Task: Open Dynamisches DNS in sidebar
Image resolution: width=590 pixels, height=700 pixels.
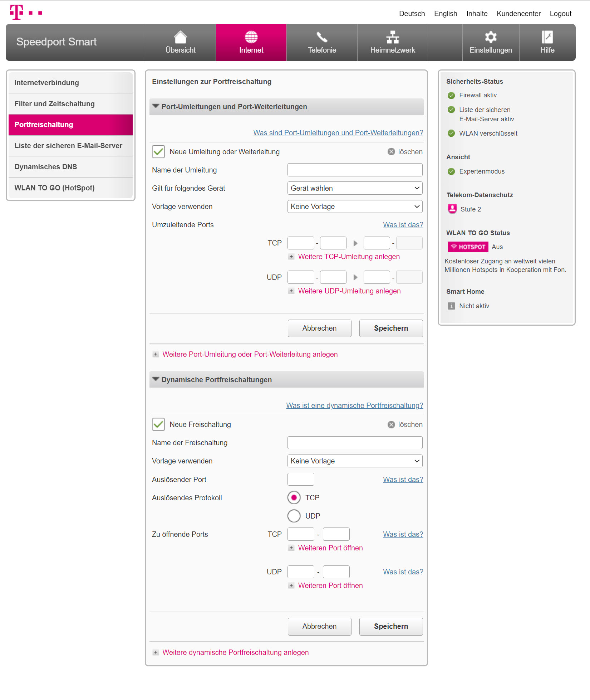Action: pyautogui.click(x=70, y=167)
